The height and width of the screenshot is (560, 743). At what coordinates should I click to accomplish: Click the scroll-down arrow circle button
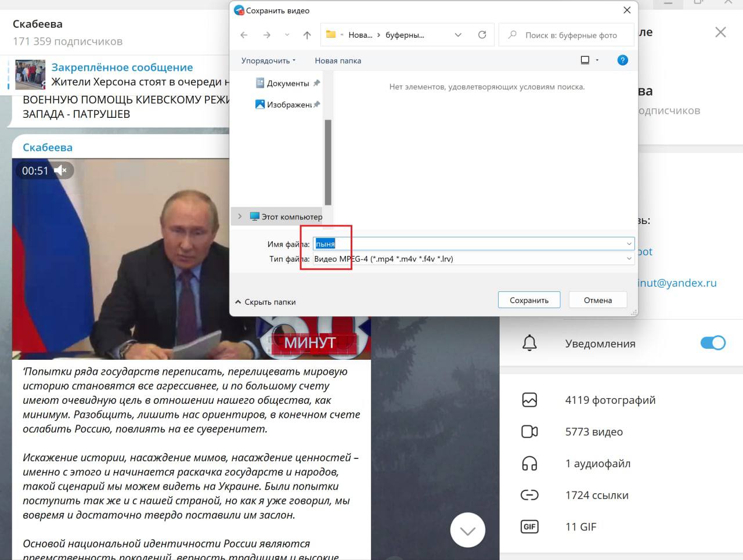click(x=467, y=530)
